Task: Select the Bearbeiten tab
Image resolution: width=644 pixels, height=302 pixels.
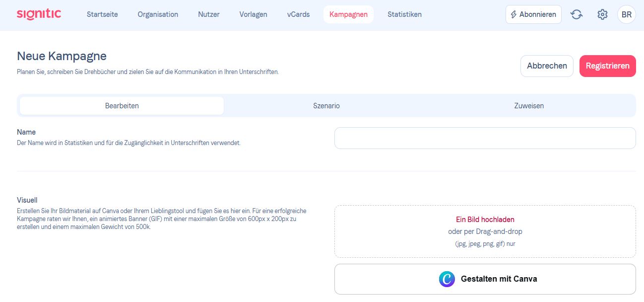Action: coord(122,106)
